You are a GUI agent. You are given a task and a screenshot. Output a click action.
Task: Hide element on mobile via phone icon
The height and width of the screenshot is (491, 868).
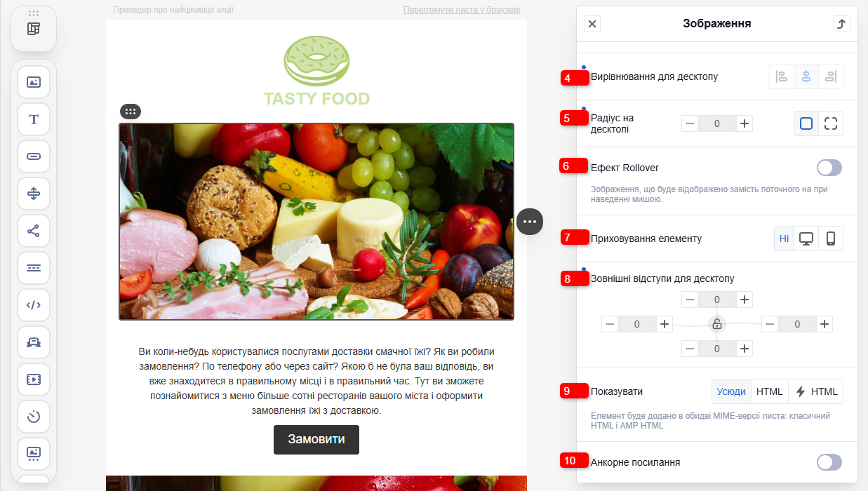point(831,238)
